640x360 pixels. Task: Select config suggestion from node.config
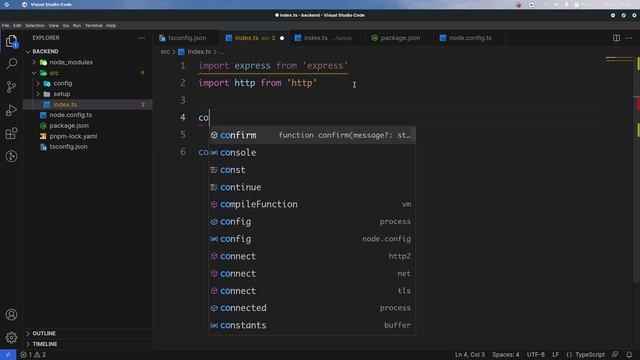click(x=312, y=239)
